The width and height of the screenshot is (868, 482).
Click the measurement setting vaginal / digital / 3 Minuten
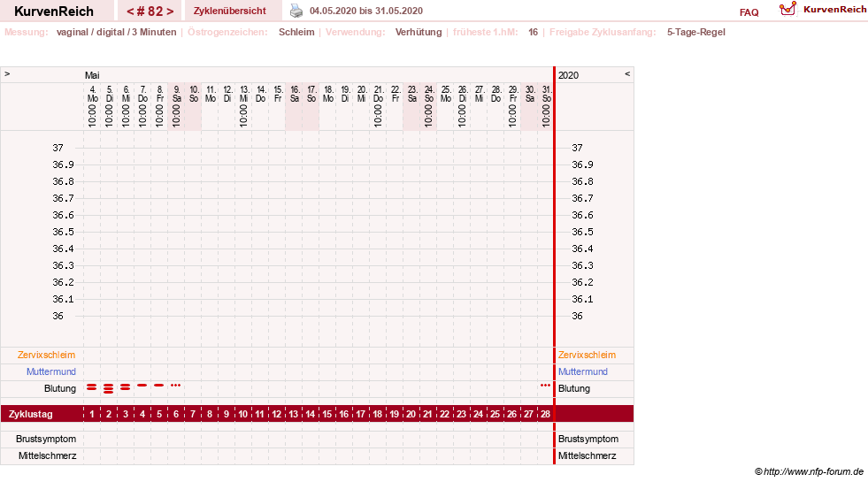pos(116,32)
